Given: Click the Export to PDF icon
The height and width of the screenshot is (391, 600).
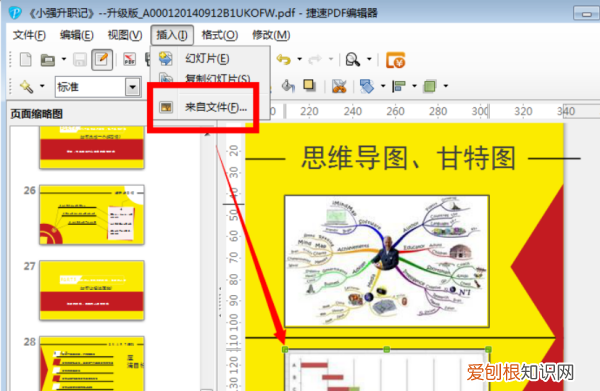Looking at the screenshot, I should click(x=130, y=59).
